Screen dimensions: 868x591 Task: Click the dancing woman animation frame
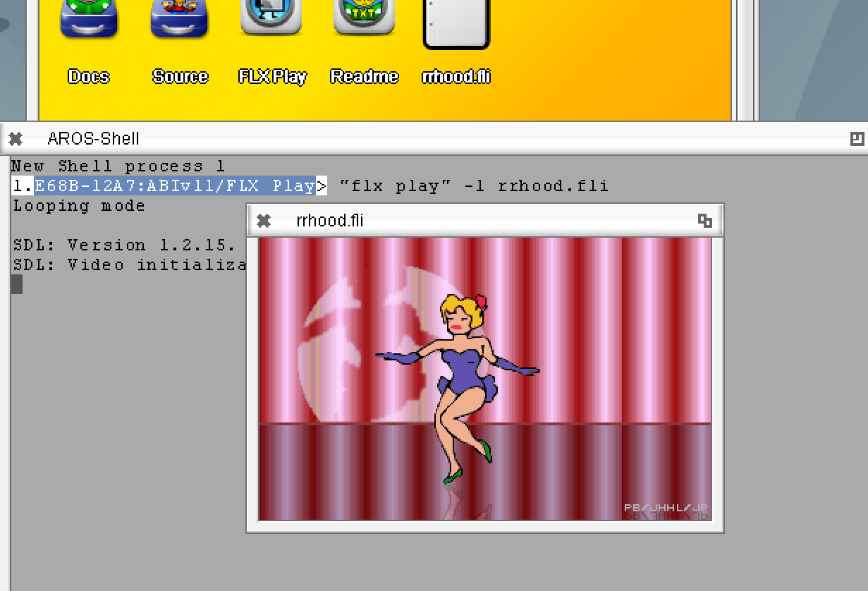coord(485,379)
